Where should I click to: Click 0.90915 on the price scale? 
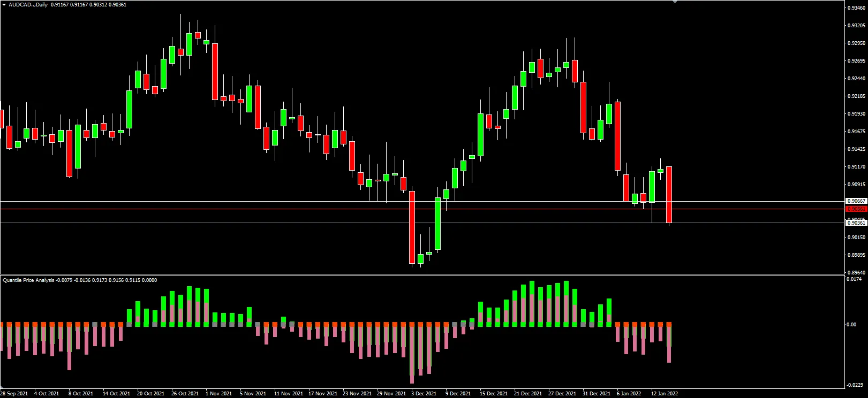[857, 185]
